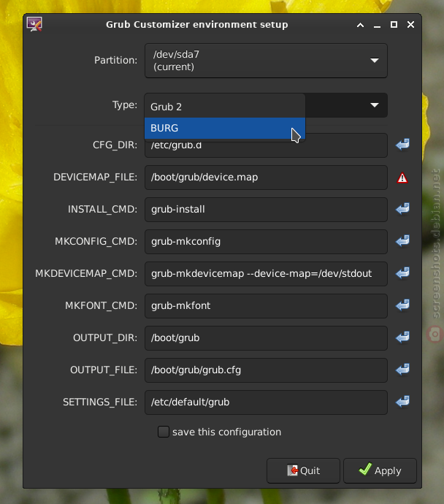Reset INSTALL_CMD with its arrow icon
This screenshot has height=504, width=444.
click(x=402, y=209)
